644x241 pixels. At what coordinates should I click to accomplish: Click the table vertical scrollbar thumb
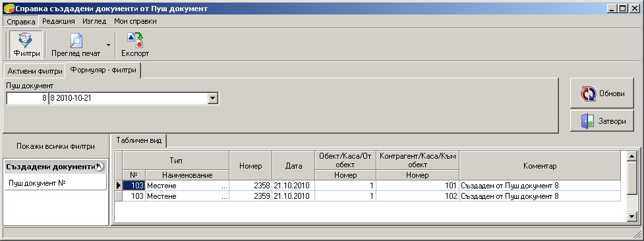pos(631,178)
